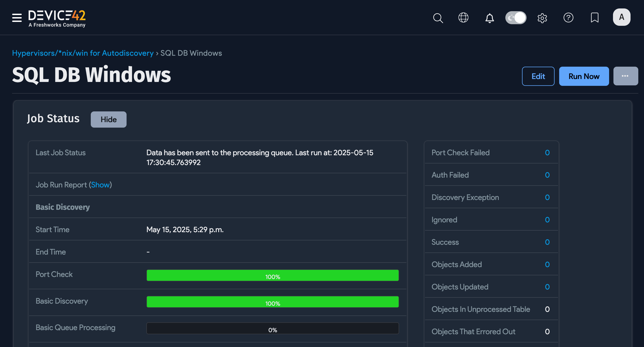This screenshot has width=644, height=347.
Task: Go to Hypervisors/*nix/win for Autodiscovery breadcrumb
Action: point(83,53)
